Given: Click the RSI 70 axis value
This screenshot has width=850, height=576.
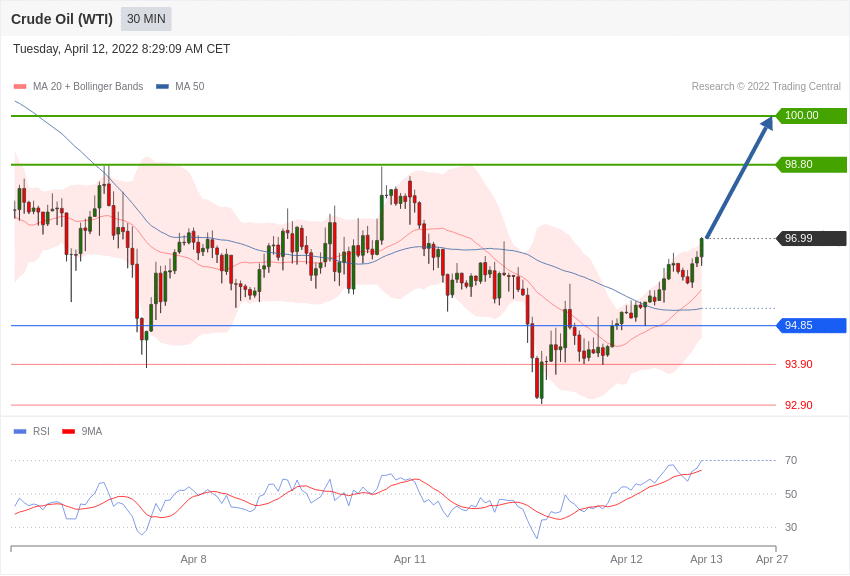Looking at the screenshot, I should coord(791,460).
